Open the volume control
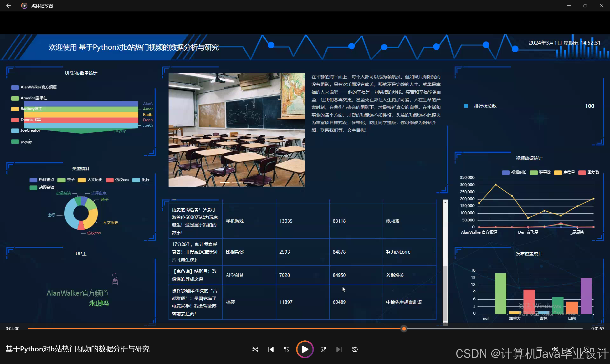The width and height of the screenshot is (610, 364). click(555, 349)
